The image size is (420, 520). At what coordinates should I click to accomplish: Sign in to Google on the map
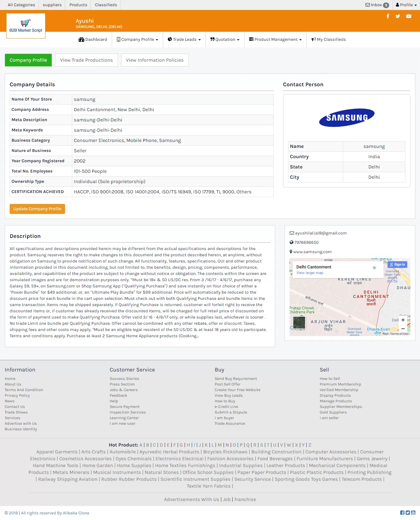coord(398,264)
